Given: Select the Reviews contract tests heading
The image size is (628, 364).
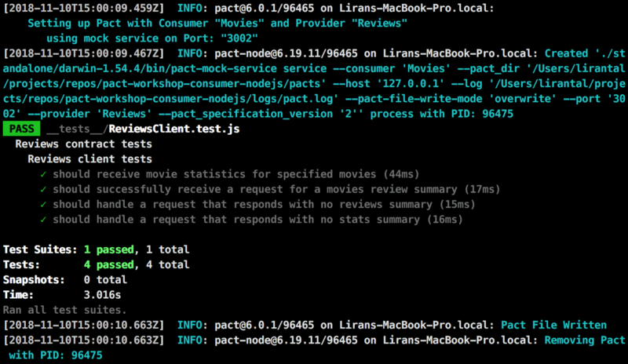Looking at the screenshot, I should (84, 144).
